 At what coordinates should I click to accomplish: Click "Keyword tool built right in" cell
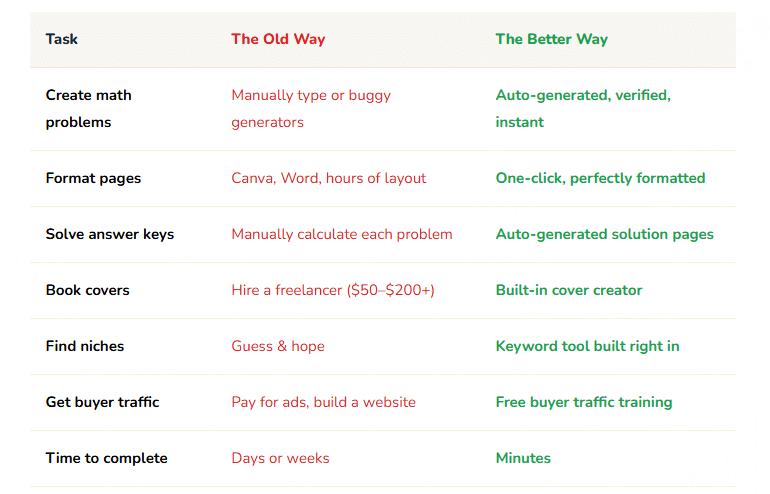tap(587, 346)
